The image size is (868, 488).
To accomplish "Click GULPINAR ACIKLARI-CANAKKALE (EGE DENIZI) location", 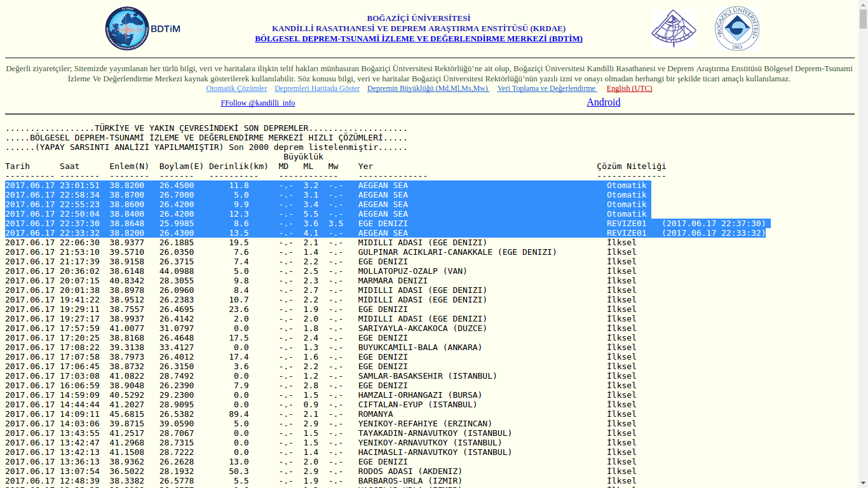I will click(x=458, y=252).
